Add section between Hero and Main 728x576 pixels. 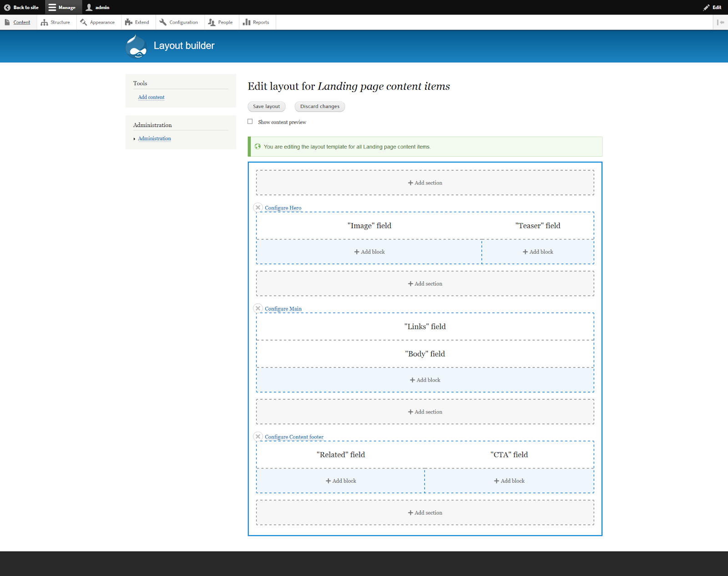pyautogui.click(x=425, y=284)
